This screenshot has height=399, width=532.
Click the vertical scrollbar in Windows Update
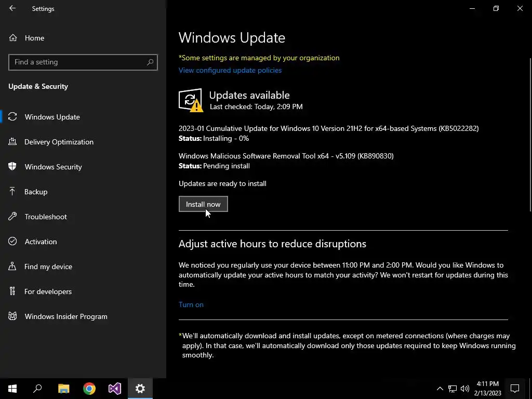point(530,136)
